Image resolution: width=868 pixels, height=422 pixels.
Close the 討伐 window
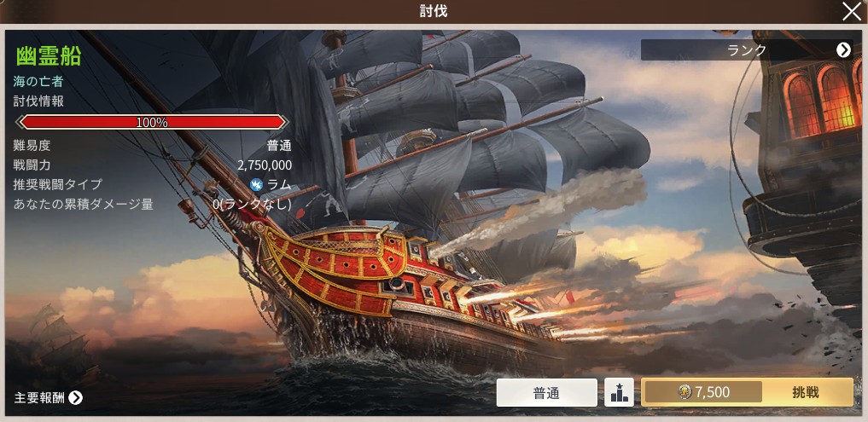coord(852,11)
